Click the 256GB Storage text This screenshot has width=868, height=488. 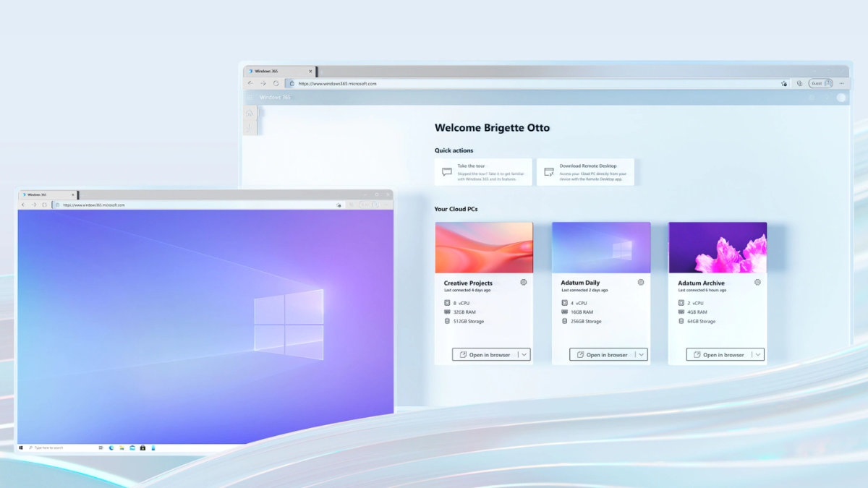(586, 321)
